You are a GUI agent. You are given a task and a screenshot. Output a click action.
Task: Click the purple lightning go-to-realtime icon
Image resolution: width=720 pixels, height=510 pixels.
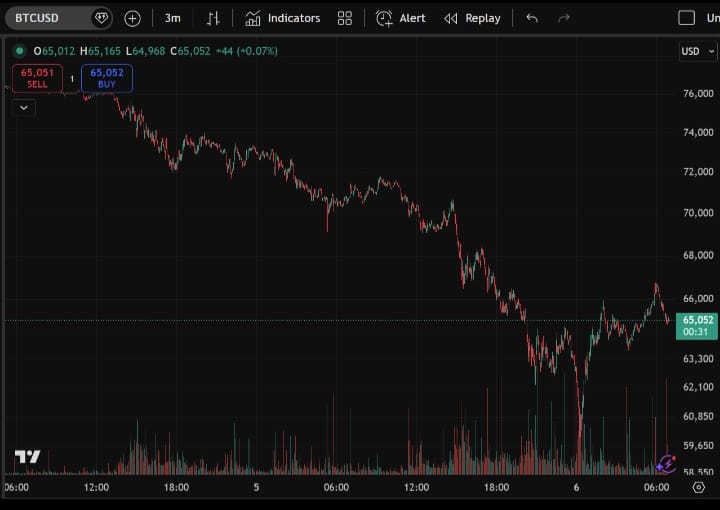[x=665, y=463]
